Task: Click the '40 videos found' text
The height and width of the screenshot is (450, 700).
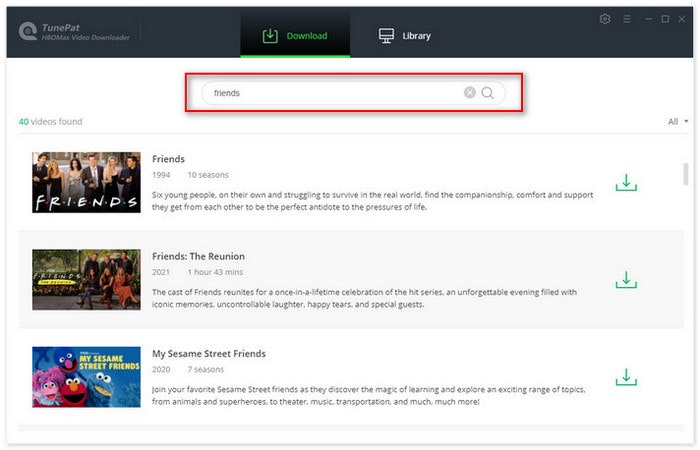Action: point(50,121)
